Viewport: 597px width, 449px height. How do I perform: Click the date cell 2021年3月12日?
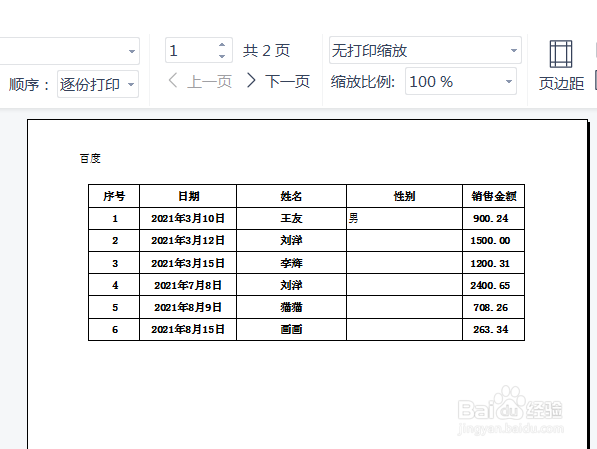coord(188,240)
